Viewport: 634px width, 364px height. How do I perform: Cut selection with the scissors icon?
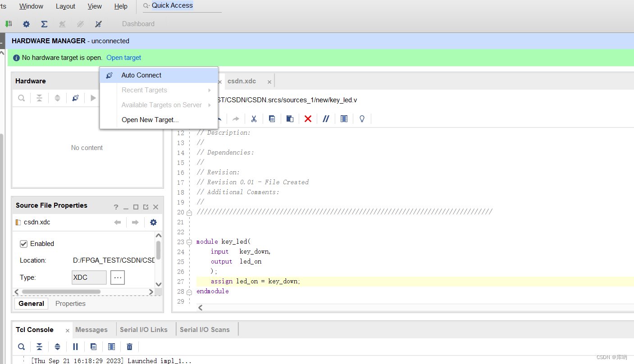254,118
